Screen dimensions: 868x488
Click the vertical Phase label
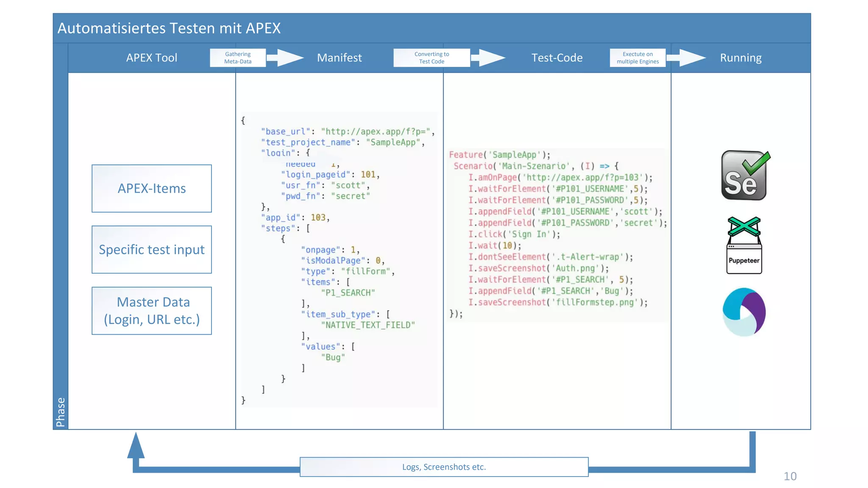[x=61, y=412]
